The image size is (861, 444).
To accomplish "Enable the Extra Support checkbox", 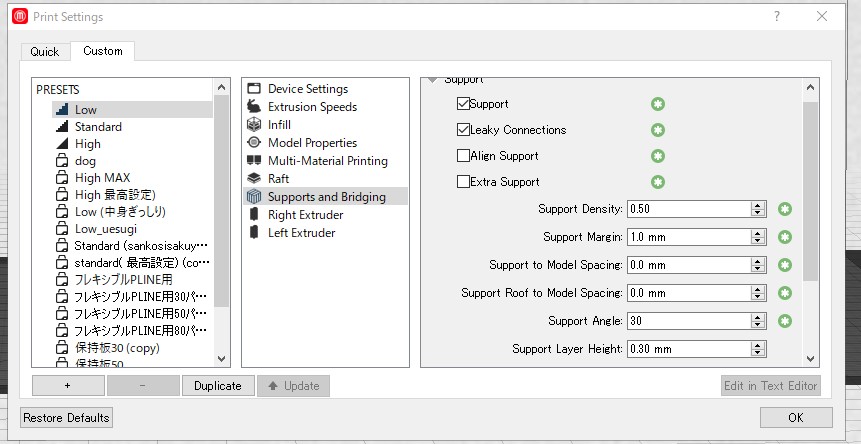I will 463,182.
